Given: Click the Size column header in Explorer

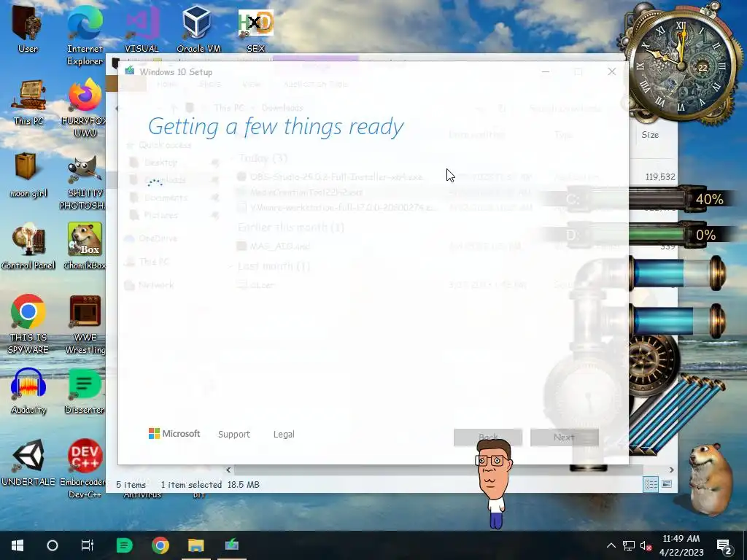Looking at the screenshot, I should [650, 135].
